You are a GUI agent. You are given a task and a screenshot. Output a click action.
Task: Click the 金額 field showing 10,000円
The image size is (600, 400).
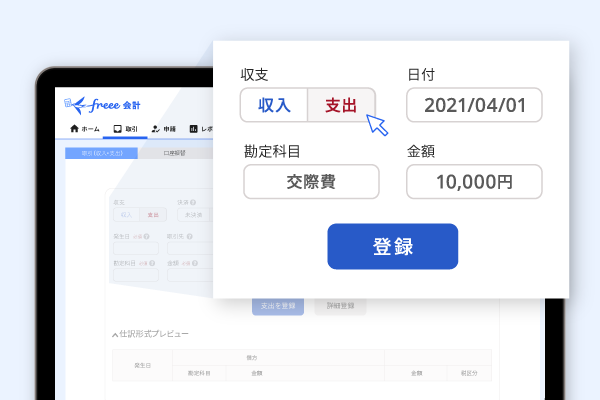(x=474, y=182)
